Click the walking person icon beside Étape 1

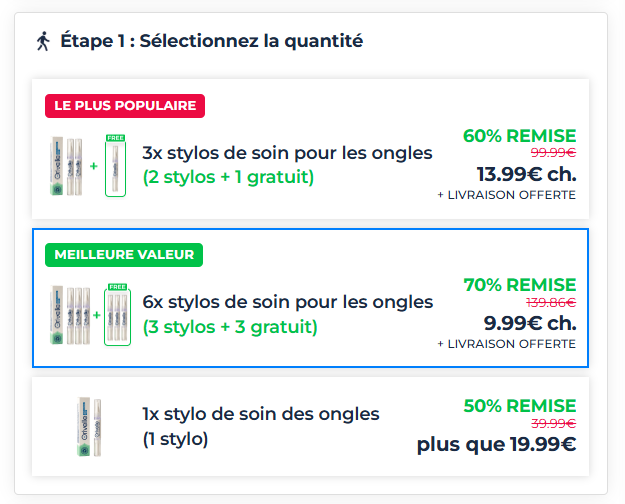pyautogui.click(x=43, y=41)
